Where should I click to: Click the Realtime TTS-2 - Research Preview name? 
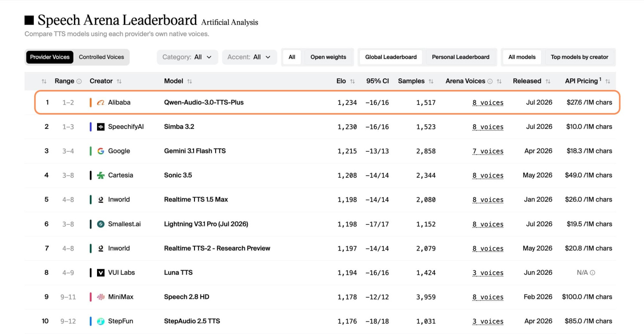[217, 248]
